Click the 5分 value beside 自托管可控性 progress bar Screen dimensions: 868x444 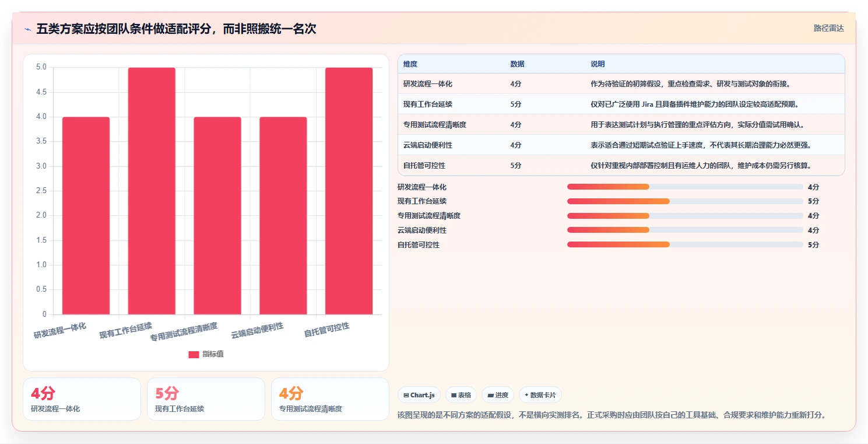point(813,245)
